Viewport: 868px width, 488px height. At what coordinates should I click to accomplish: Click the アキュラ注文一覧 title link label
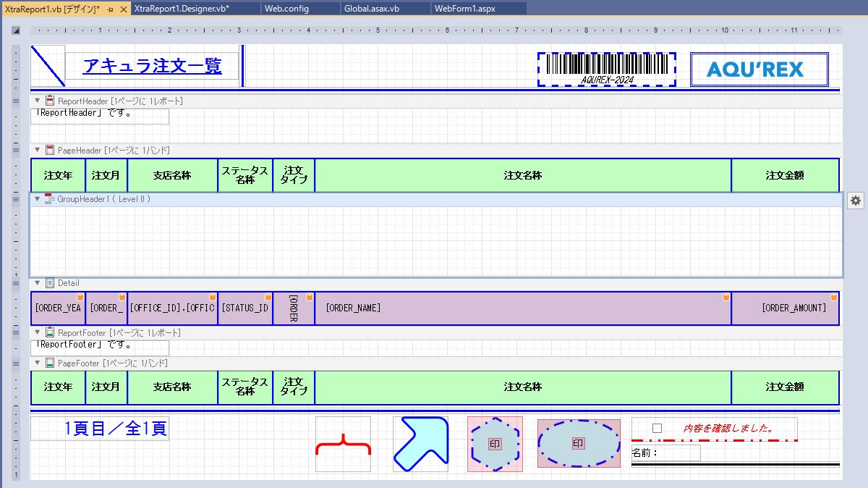pos(152,66)
